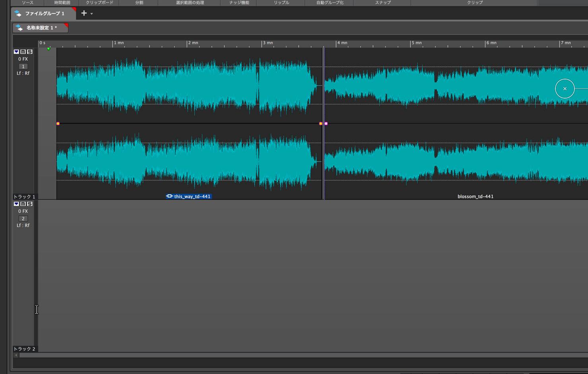Click the クリップボード ribbon section
The width and height of the screenshot is (588, 374).
click(x=100, y=2)
